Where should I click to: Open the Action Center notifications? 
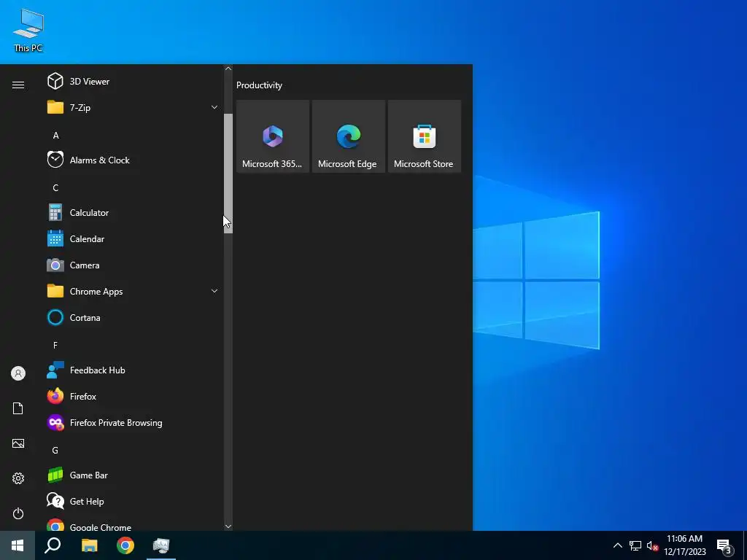click(x=724, y=545)
